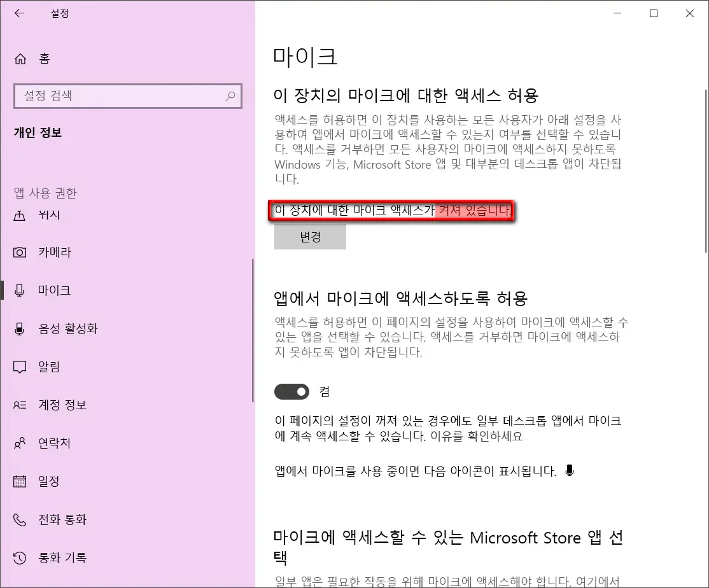
Task: Click the 전화 통화 phone call icon
Action: click(21, 519)
